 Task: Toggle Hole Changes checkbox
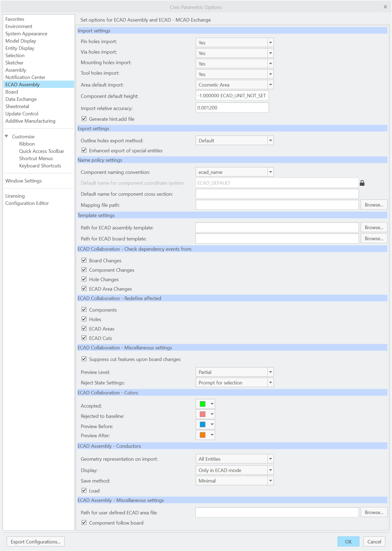pyautogui.click(x=84, y=279)
